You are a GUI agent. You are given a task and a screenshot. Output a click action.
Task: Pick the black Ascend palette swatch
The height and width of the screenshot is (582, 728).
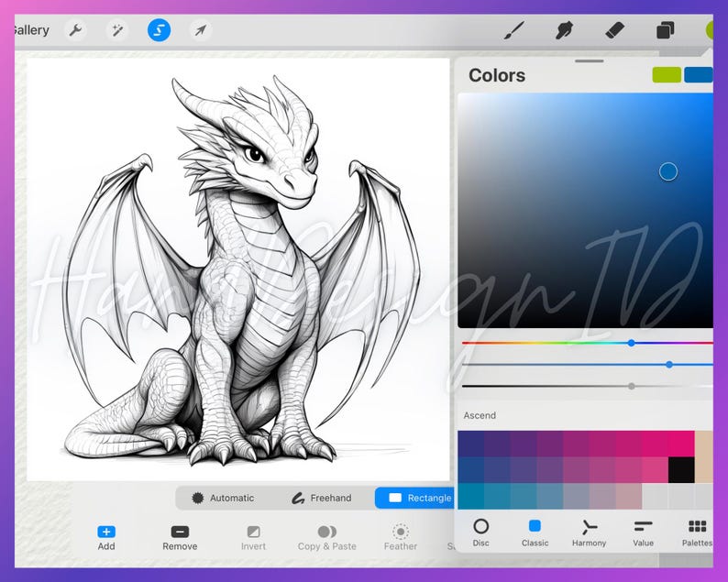[681, 469]
